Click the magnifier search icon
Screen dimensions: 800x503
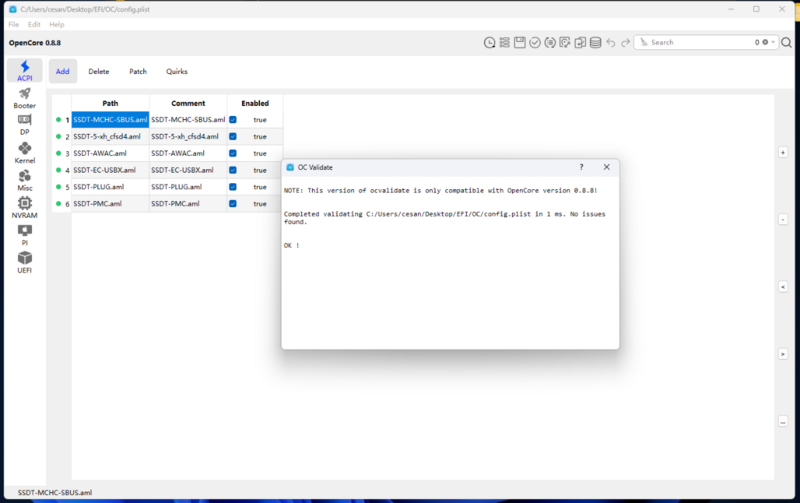tap(787, 43)
